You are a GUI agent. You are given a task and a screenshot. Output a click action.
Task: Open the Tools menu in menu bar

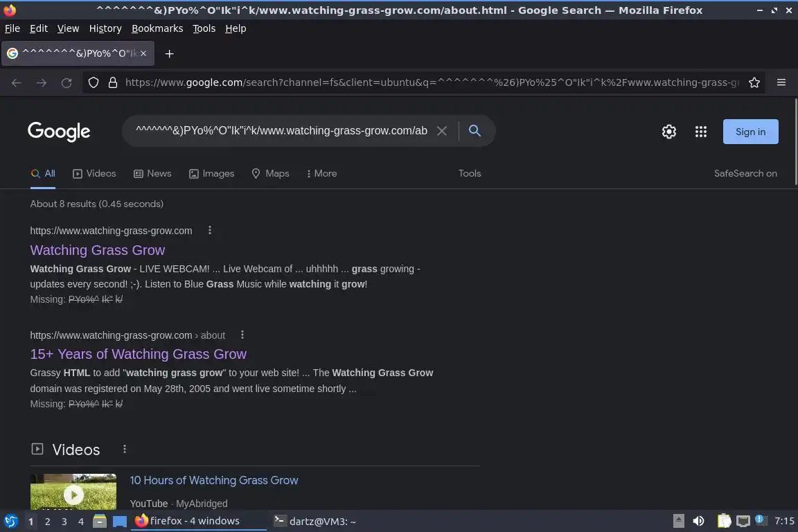[204, 28]
